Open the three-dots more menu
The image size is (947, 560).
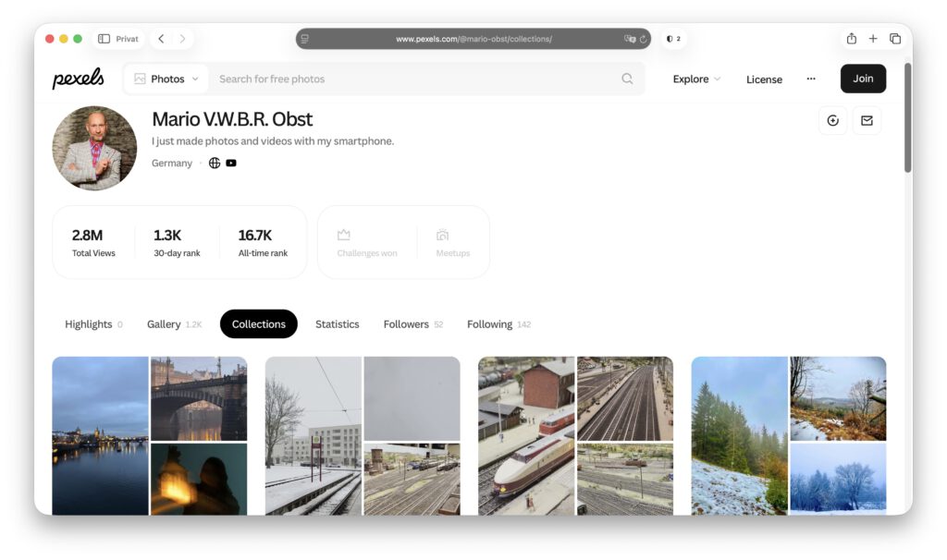click(811, 79)
